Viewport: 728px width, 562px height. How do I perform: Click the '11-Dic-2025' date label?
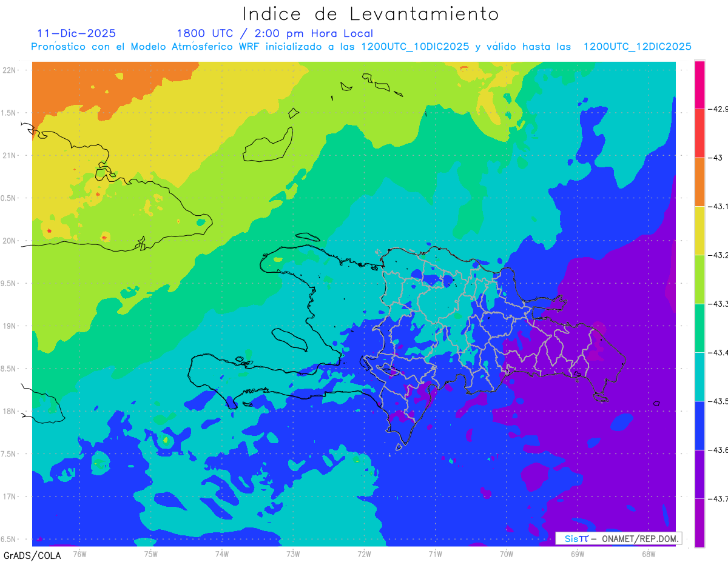coord(76,33)
